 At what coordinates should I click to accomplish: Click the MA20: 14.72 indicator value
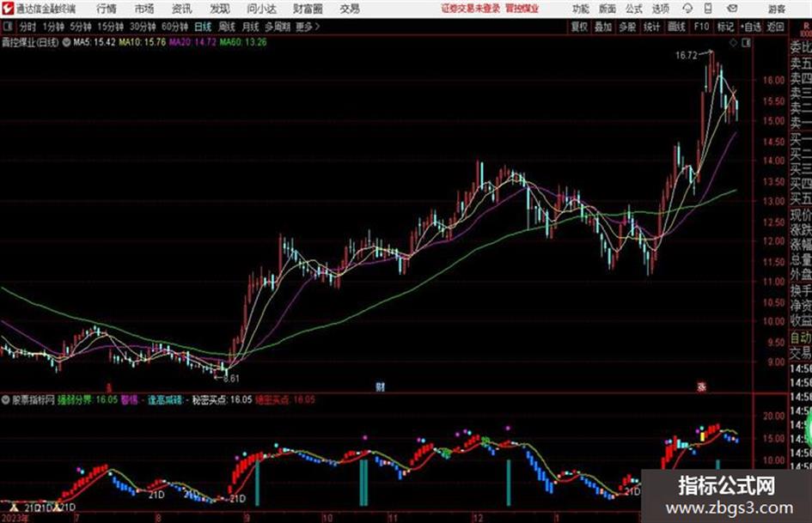pos(192,42)
